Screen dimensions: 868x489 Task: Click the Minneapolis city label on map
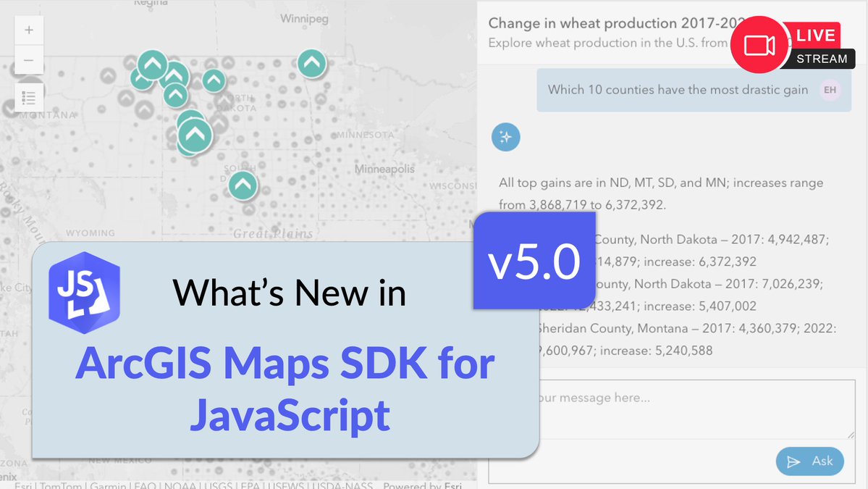pos(384,168)
